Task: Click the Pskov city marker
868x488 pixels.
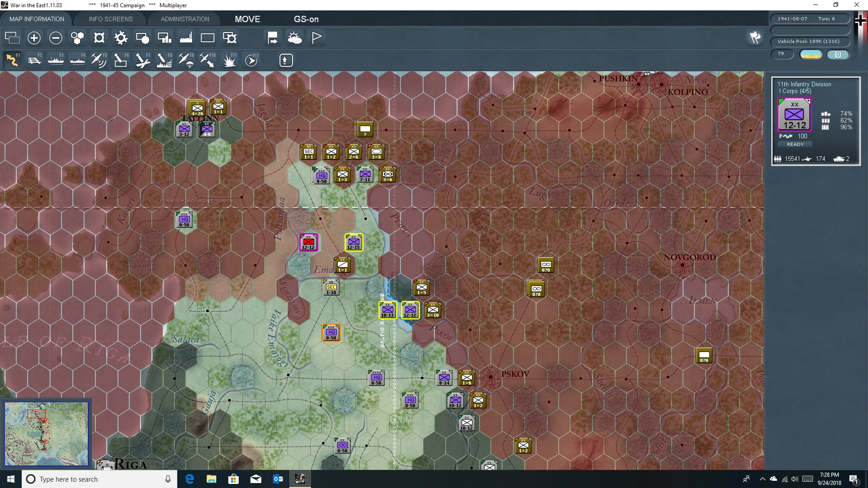Action: [491, 377]
